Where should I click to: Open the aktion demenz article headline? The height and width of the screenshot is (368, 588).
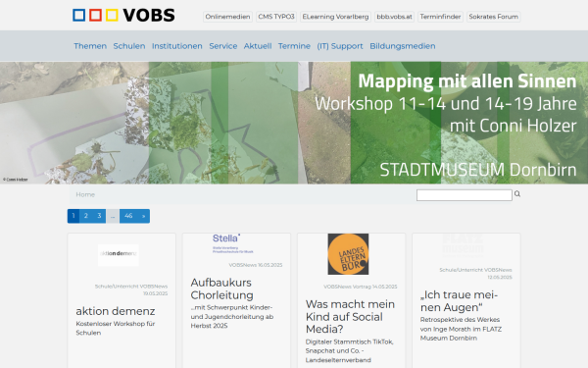115,311
